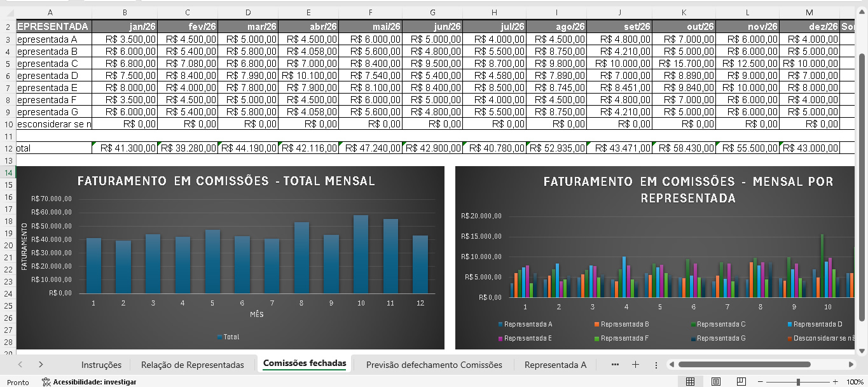Screen dimensions: 868x387
Task: Switch to Page Layout view
Action: pos(715,382)
